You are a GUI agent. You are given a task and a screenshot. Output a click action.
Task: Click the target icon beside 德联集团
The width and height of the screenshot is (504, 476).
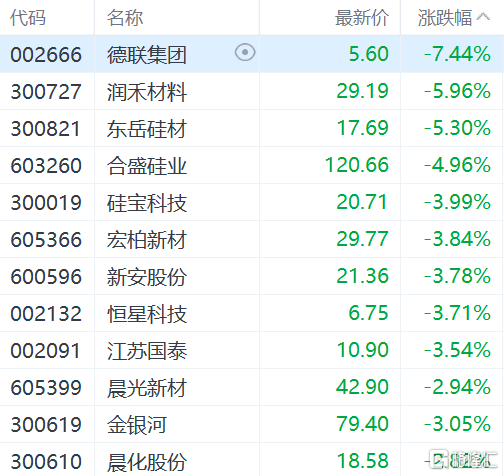245,53
